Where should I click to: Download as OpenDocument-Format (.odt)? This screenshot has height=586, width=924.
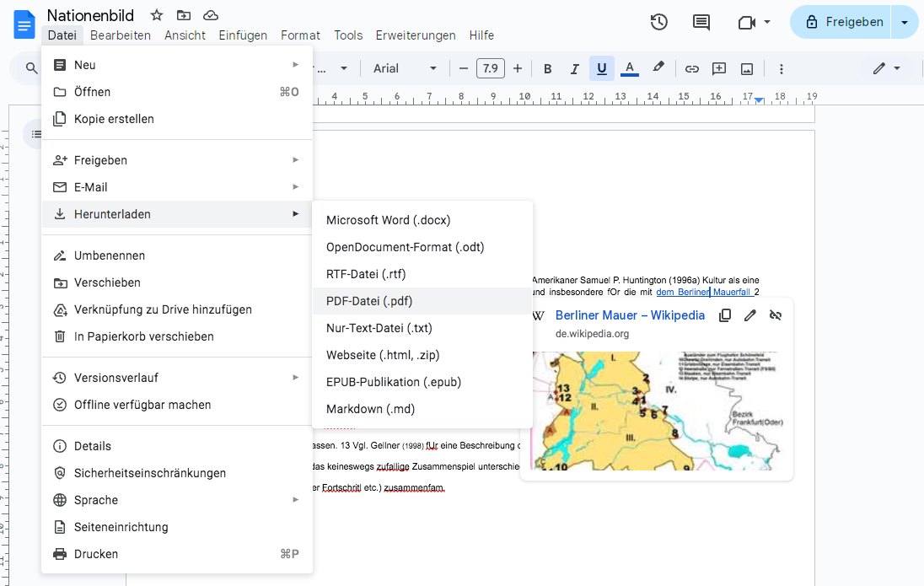pyautogui.click(x=422, y=248)
